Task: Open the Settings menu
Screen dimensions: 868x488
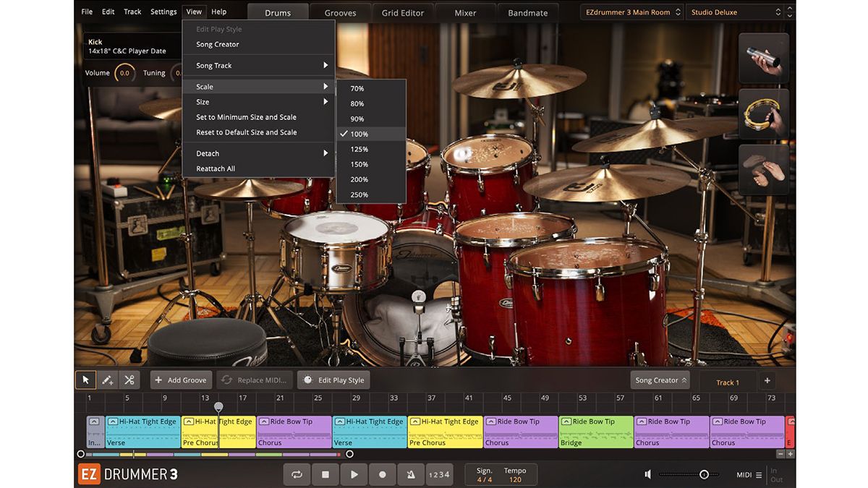Action: 163,12
